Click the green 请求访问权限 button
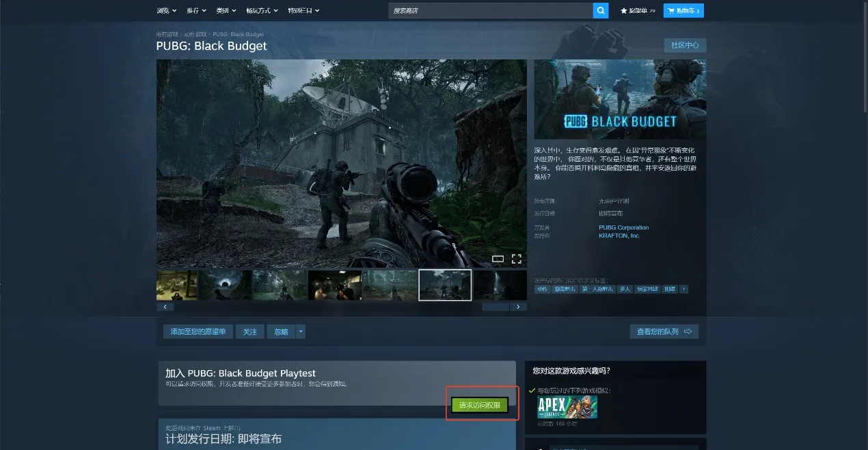This screenshot has height=450, width=868. pyautogui.click(x=480, y=405)
